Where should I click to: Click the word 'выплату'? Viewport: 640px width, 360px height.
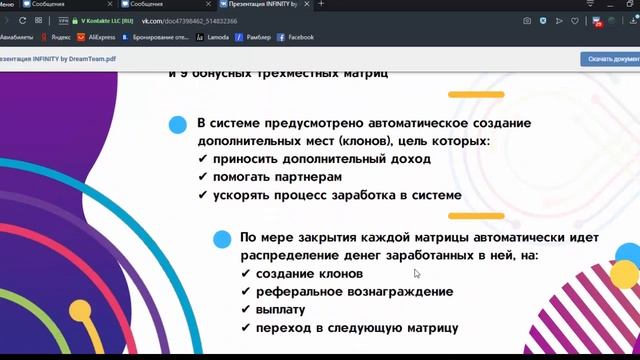pyautogui.click(x=280, y=309)
